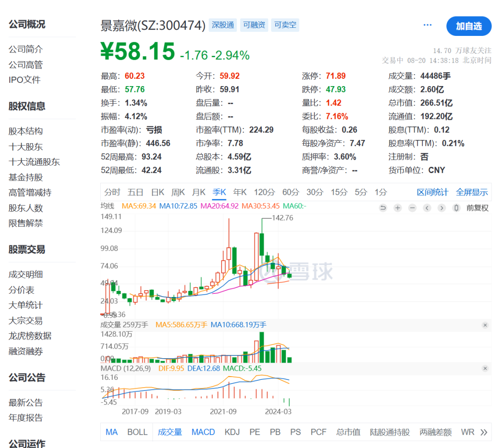Click the 可融资 tag

[x=254, y=25]
